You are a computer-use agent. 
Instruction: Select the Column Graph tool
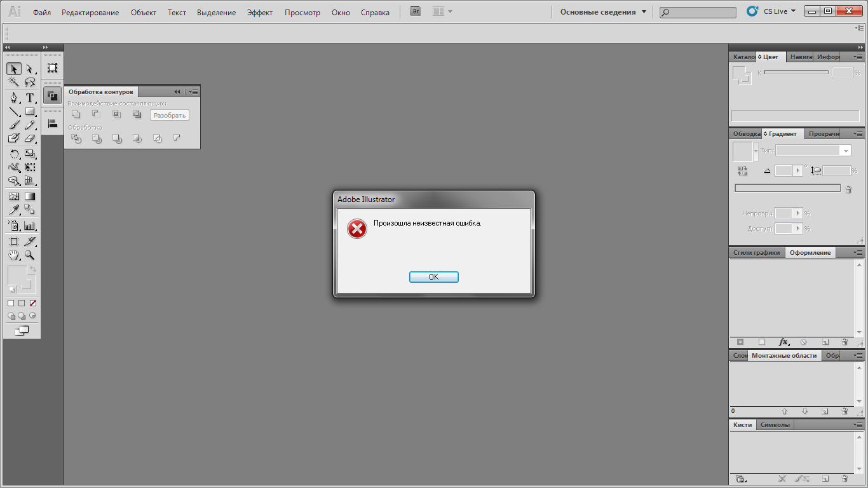(x=30, y=226)
